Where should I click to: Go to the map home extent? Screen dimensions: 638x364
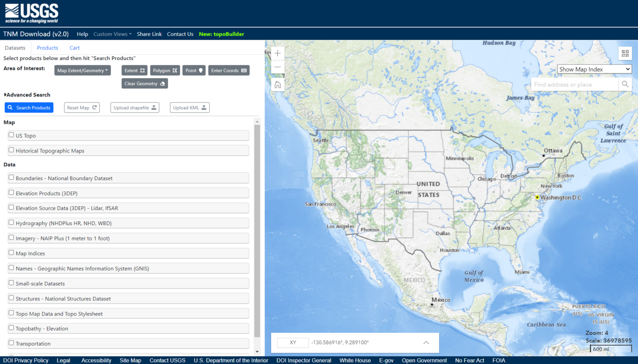click(x=277, y=85)
